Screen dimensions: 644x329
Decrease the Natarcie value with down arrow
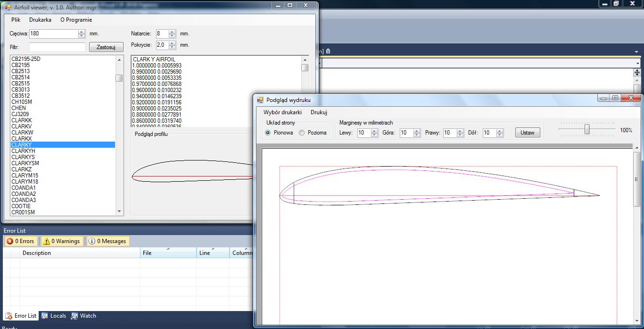172,36
